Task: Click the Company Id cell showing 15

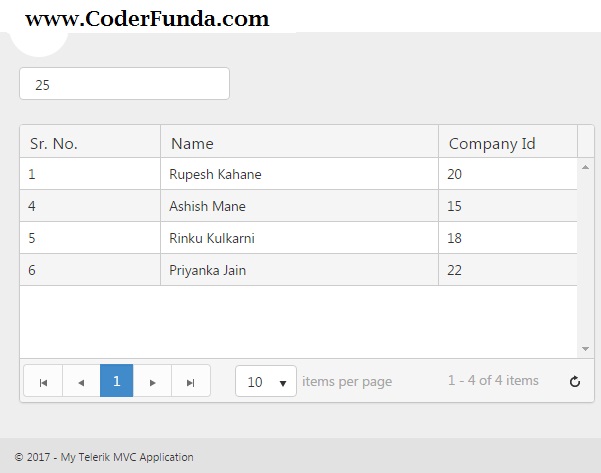Action: click(455, 206)
